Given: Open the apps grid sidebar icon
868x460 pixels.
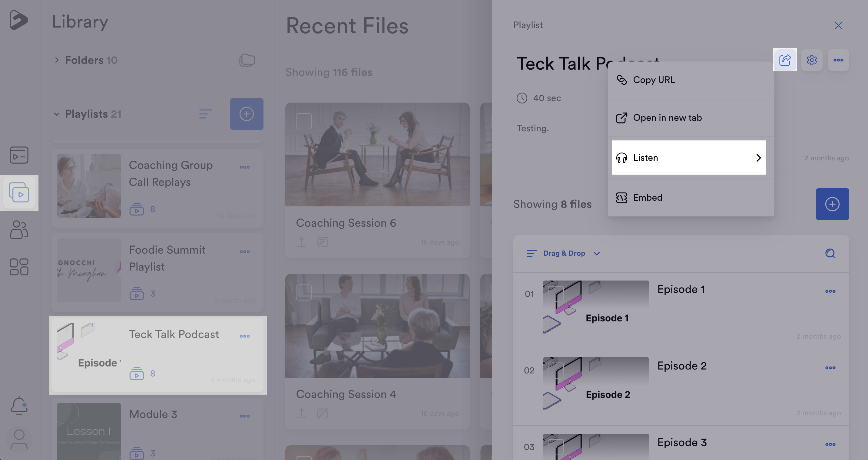Looking at the screenshot, I should point(19,267).
